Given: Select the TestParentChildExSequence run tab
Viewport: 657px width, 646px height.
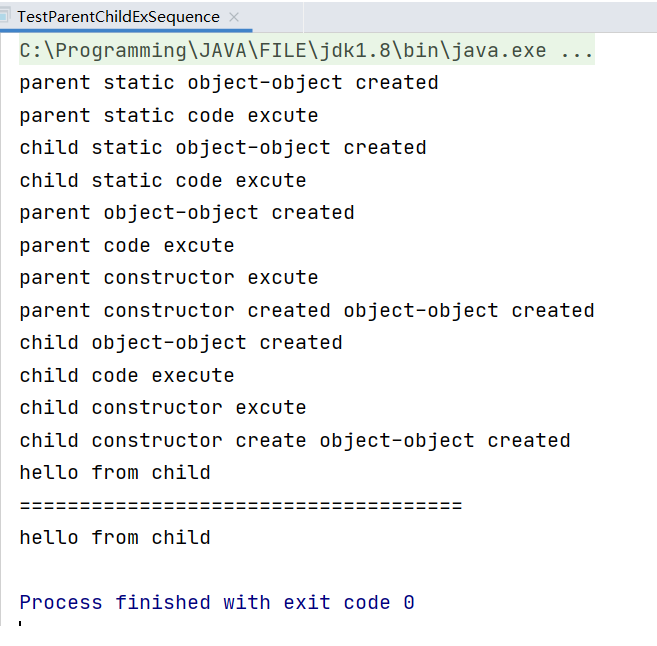Looking at the screenshot, I should point(118,17).
